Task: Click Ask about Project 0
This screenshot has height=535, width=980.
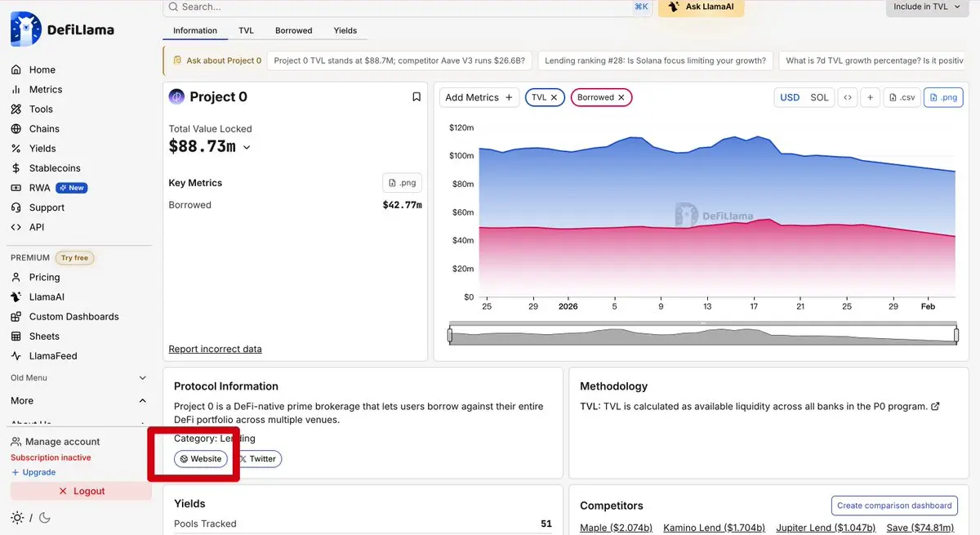Action: [217, 60]
